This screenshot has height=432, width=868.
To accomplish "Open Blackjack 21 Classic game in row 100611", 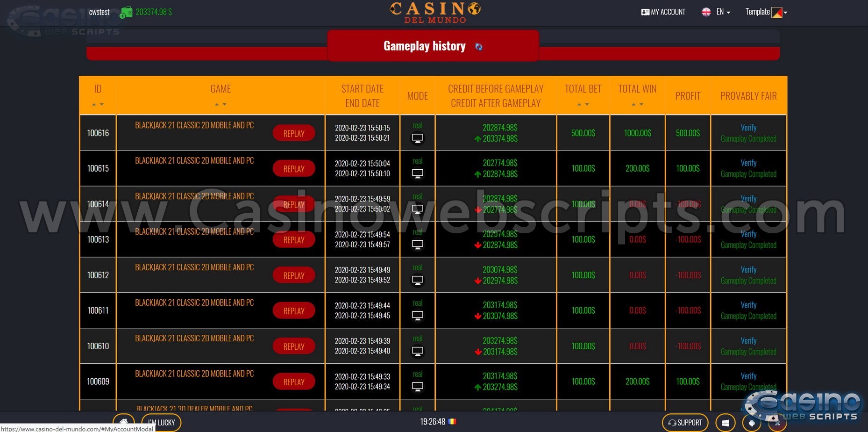I will [194, 303].
